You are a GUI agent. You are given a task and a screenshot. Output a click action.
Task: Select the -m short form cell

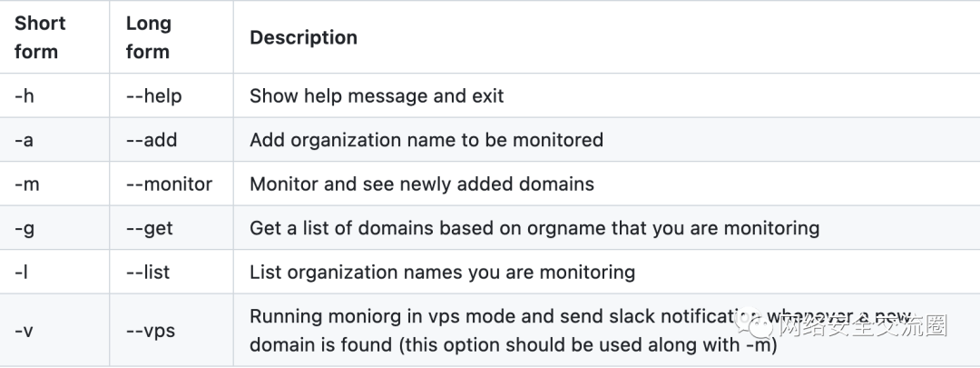(x=27, y=184)
